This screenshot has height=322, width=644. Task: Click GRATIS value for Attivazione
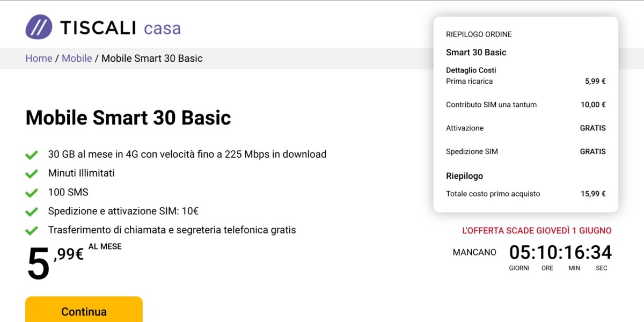tap(593, 128)
